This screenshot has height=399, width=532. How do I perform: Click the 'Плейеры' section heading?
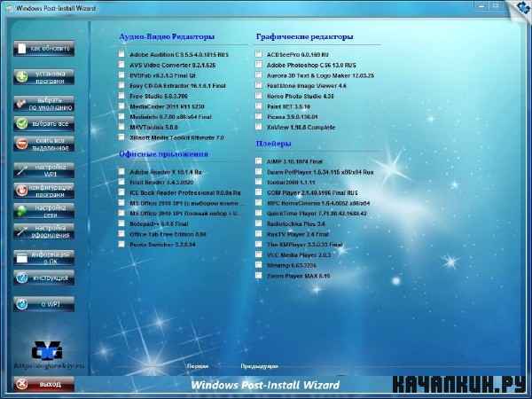coord(273,144)
